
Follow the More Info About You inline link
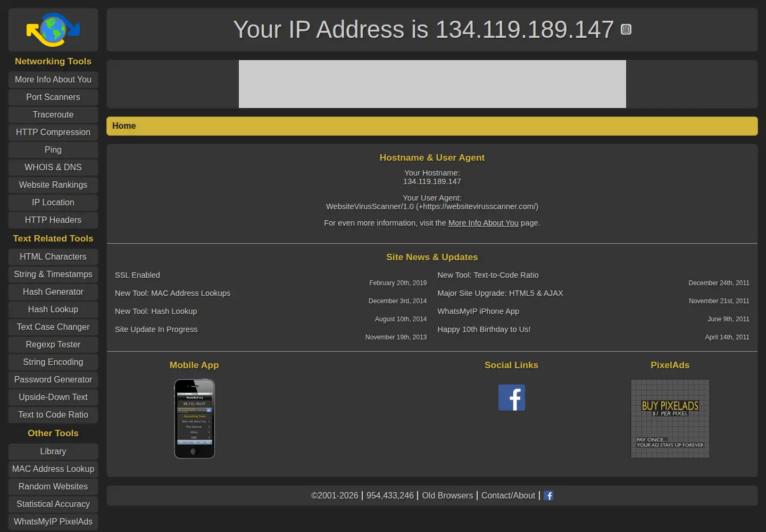coord(483,223)
